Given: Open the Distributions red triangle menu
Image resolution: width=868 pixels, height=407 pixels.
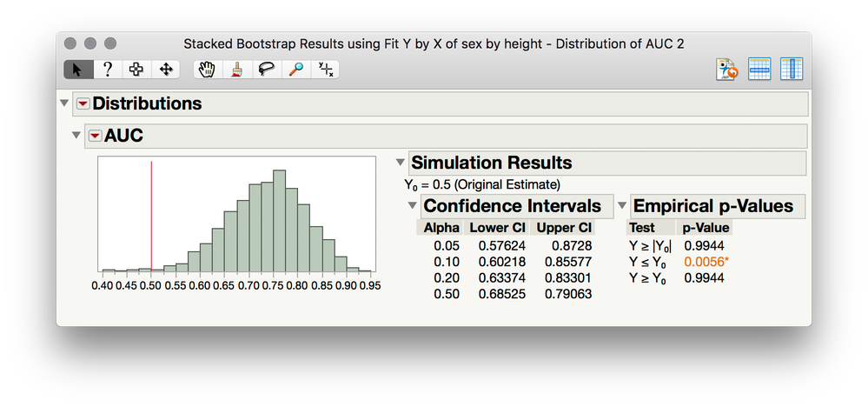Looking at the screenshot, I should [83, 103].
